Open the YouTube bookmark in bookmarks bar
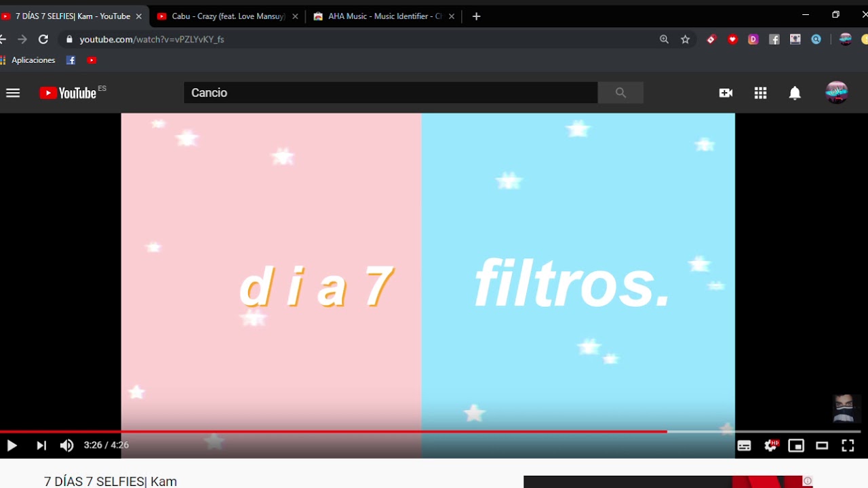Viewport: 868px width, 488px height. point(92,60)
